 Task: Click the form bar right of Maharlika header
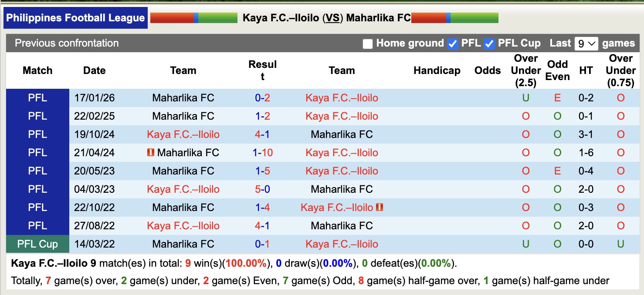click(454, 18)
